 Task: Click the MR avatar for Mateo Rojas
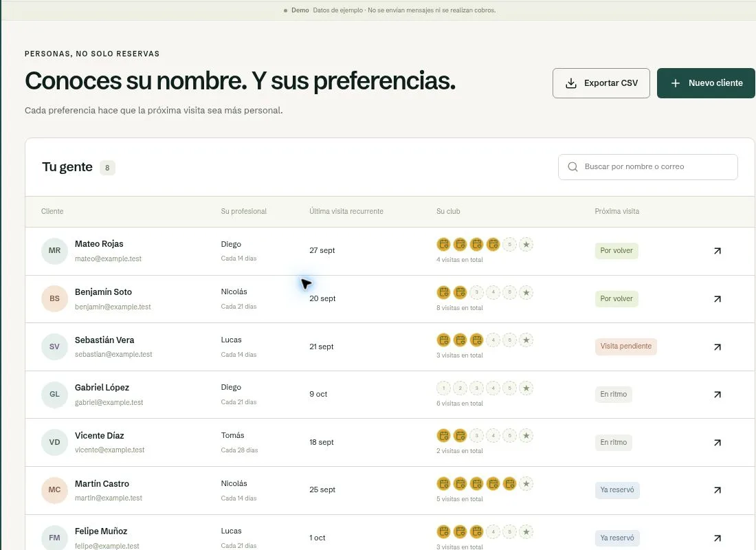54,251
